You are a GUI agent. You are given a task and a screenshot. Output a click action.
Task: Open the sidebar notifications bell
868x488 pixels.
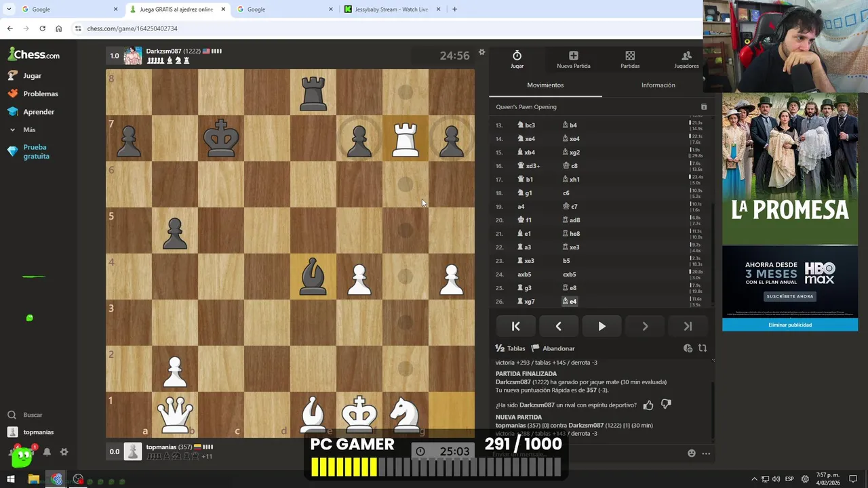pyautogui.click(x=47, y=452)
